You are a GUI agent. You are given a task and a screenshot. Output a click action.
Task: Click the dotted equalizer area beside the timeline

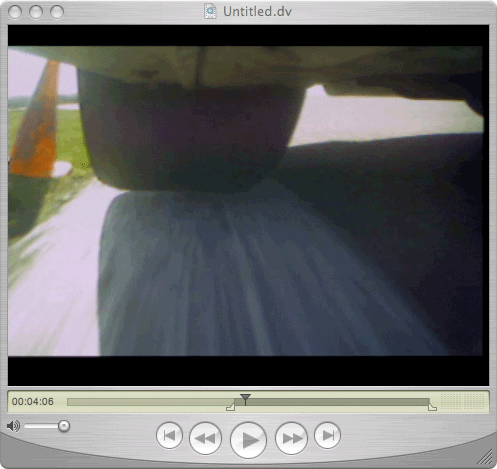463,401
